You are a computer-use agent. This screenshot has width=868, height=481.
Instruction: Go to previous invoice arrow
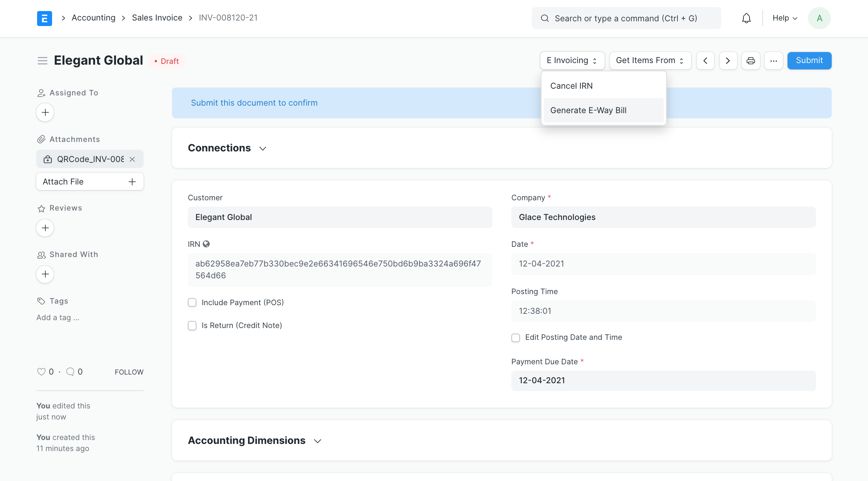coord(705,61)
